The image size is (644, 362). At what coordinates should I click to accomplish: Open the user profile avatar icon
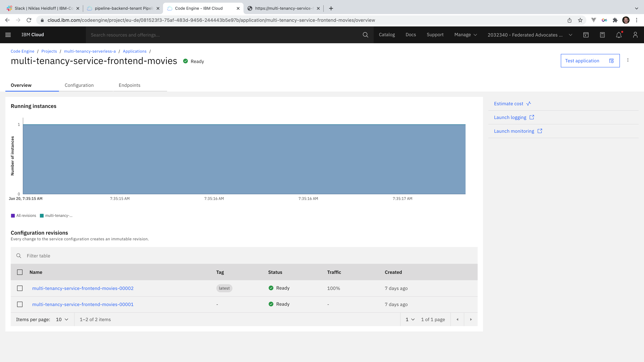(x=635, y=35)
